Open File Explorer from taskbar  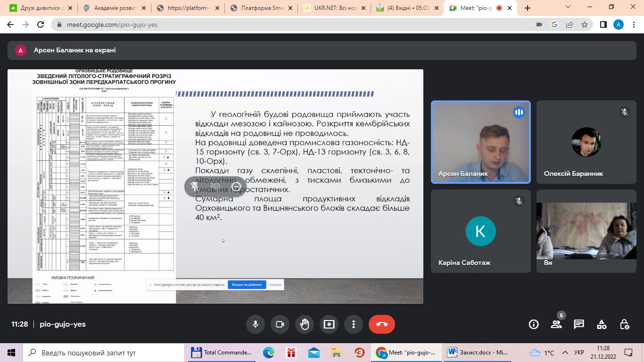click(337, 353)
